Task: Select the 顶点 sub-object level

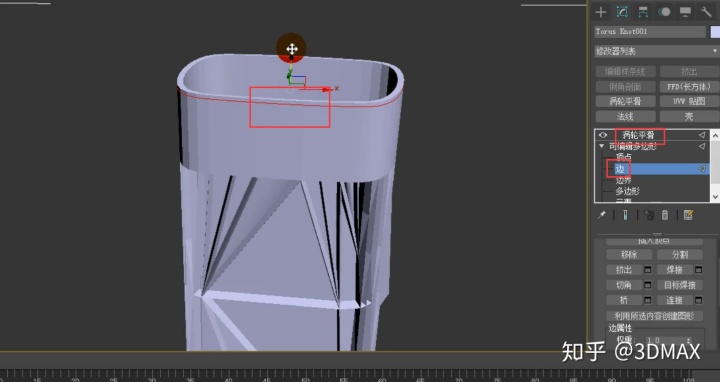Action: click(624, 157)
